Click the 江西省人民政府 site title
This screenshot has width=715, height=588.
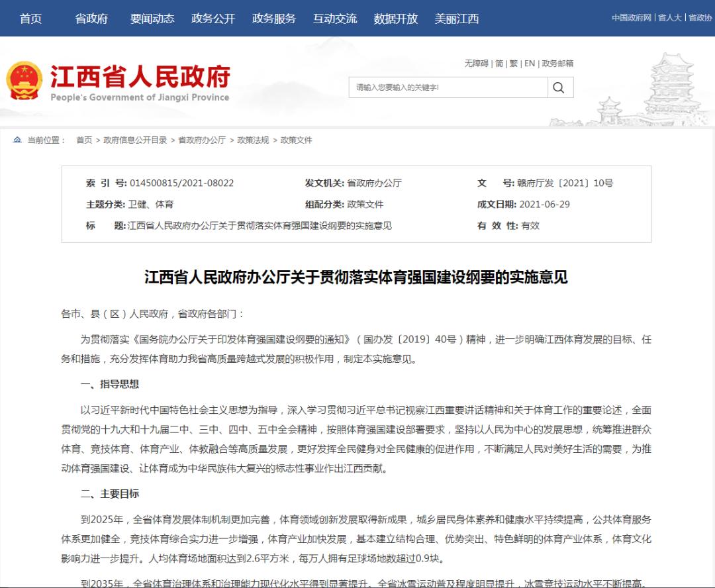[140, 76]
